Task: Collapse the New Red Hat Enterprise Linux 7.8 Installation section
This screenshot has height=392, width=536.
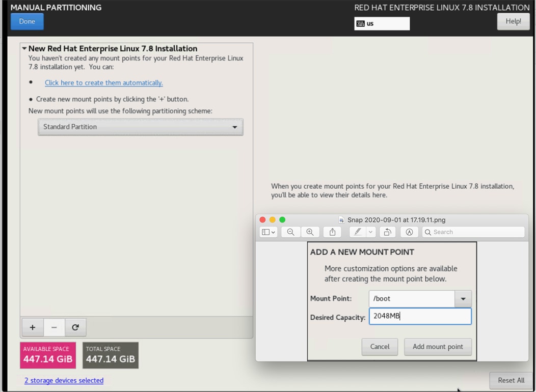Action: tap(24, 48)
